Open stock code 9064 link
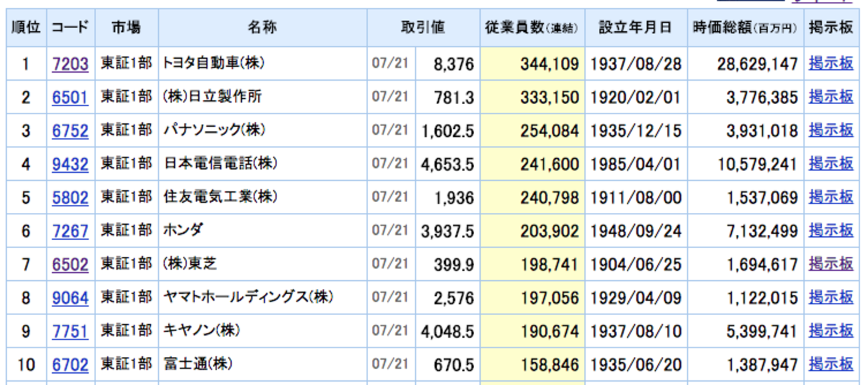 point(70,298)
